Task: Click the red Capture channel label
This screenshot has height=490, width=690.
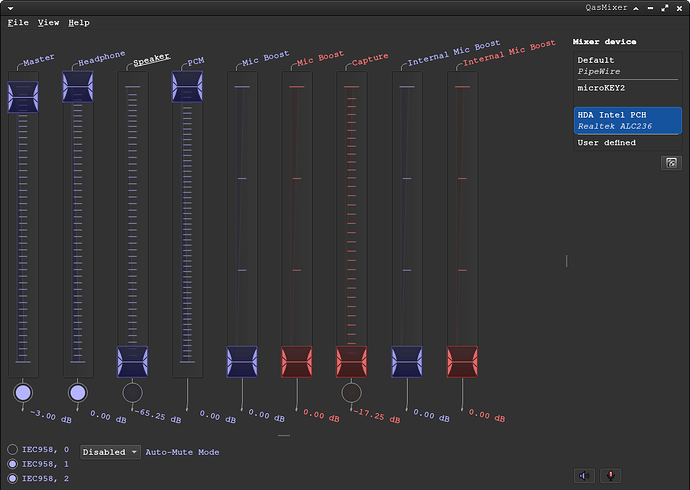Action: (370, 59)
